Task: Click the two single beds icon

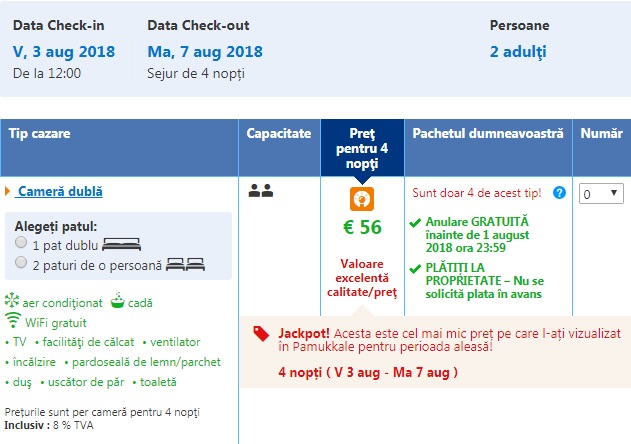Action: click(185, 263)
